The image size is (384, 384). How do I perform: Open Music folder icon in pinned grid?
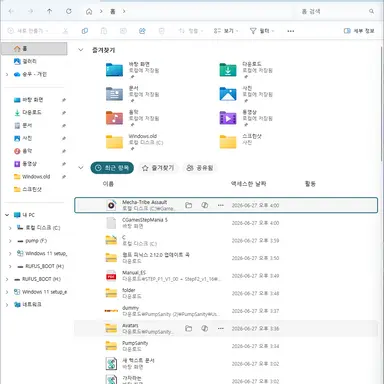click(114, 118)
